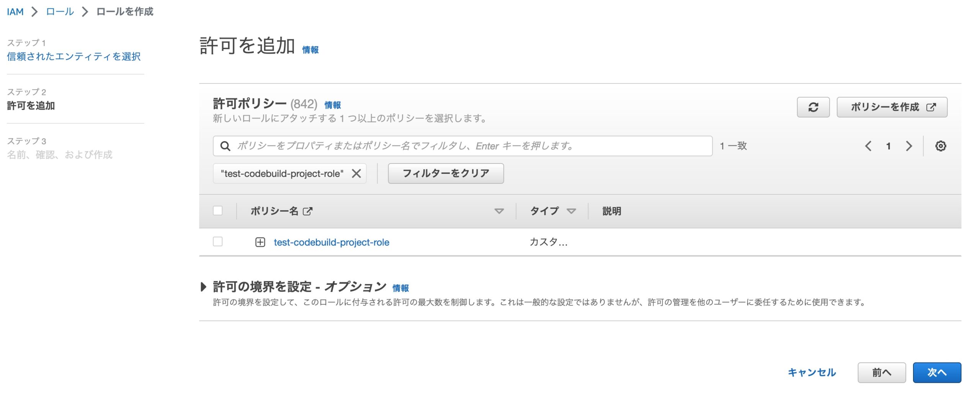
Task: Click ポリシーを作成 button
Action: click(892, 107)
